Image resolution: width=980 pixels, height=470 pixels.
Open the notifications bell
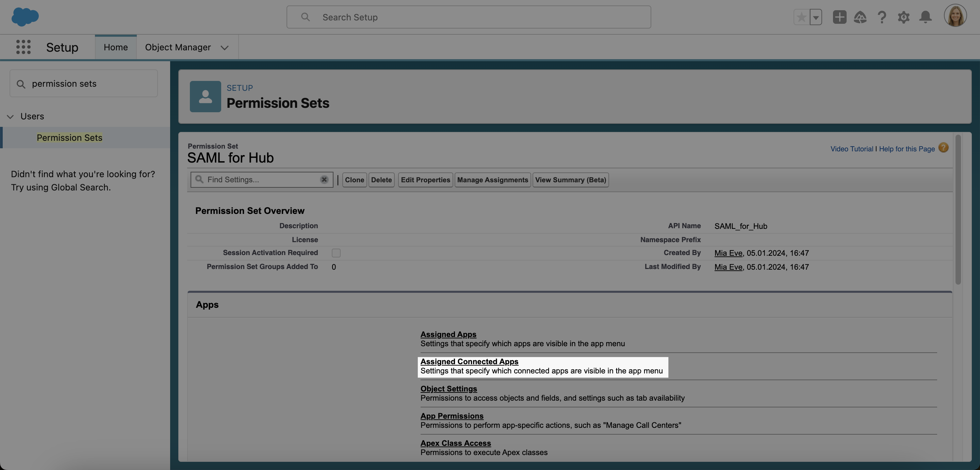pos(925,17)
